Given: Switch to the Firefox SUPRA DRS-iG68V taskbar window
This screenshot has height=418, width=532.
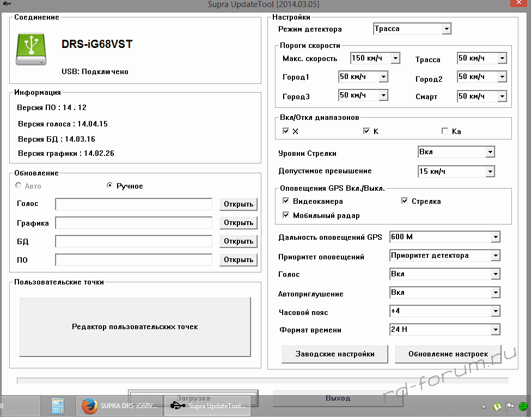Looking at the screenshot, I should [x=119, y=406].
